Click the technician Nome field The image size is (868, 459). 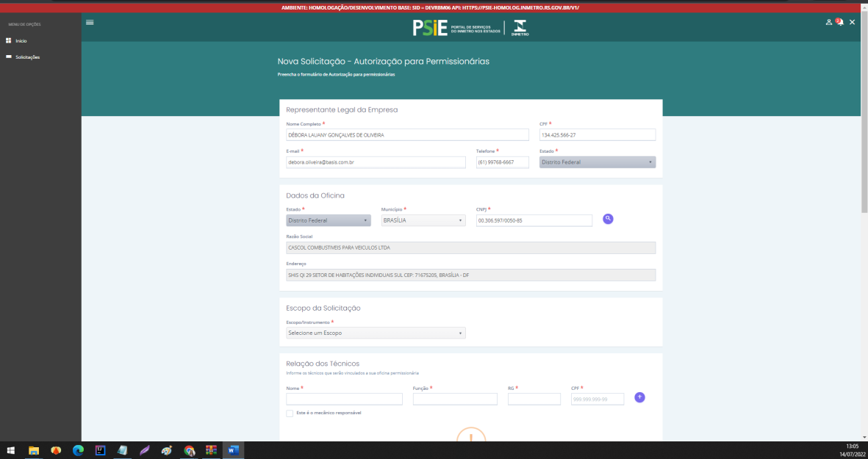pyautogui.click(x=344, y=400)
